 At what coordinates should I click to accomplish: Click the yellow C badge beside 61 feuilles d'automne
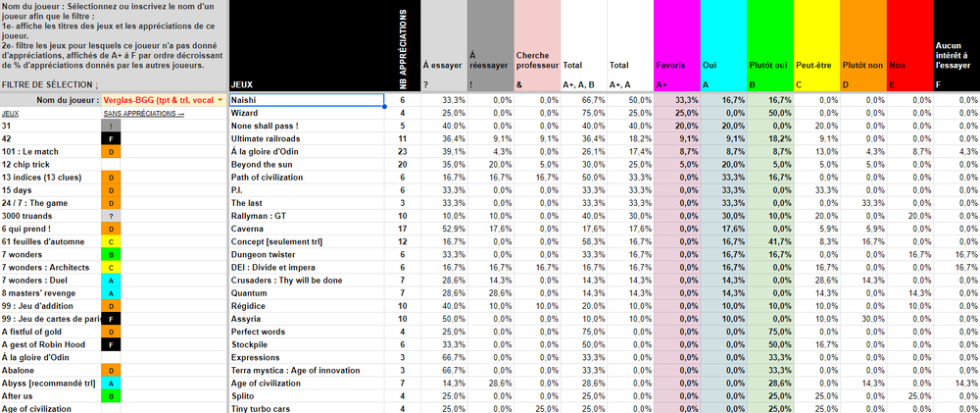[x=114, y=240]
